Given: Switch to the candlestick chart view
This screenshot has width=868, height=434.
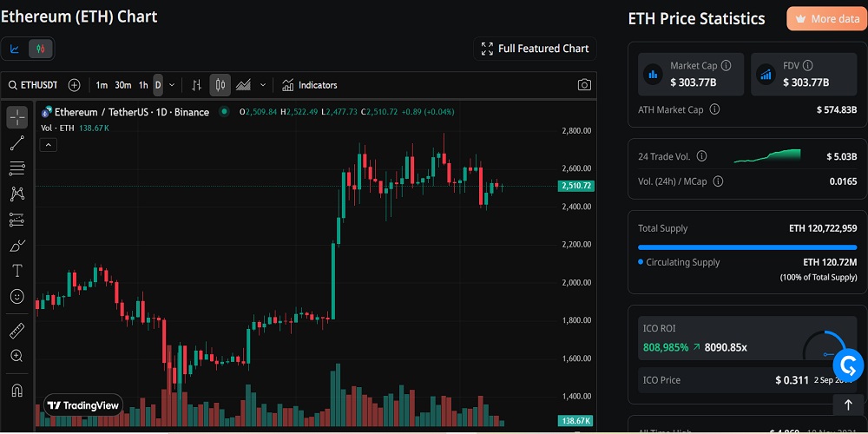Looking at the screenshot, I should [x=41, y=49].
